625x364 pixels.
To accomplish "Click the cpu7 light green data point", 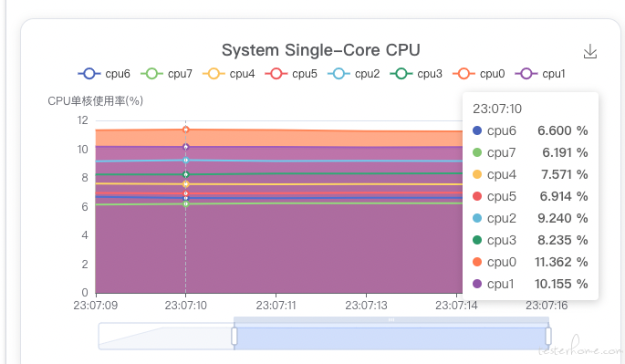I will tap(186, 203).
